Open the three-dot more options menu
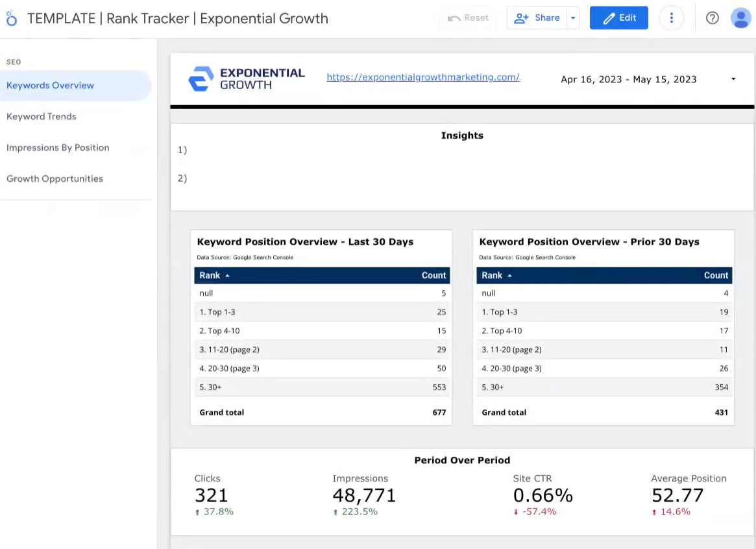This screenshot has width=756, height=549. point(671,18)
